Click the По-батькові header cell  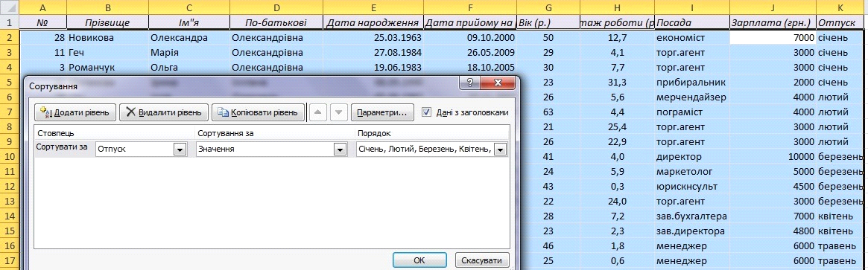point(276,22)
